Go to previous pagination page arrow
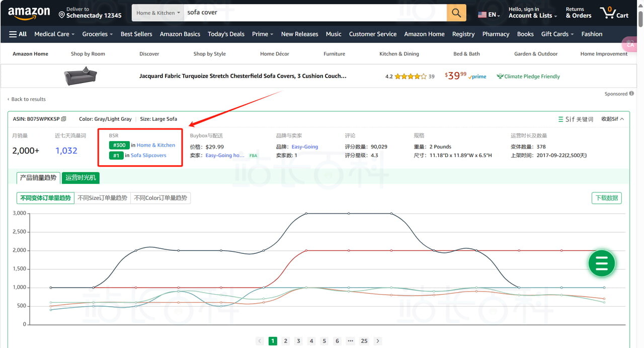This screenshot has height=348, width=644. (260, 341)
